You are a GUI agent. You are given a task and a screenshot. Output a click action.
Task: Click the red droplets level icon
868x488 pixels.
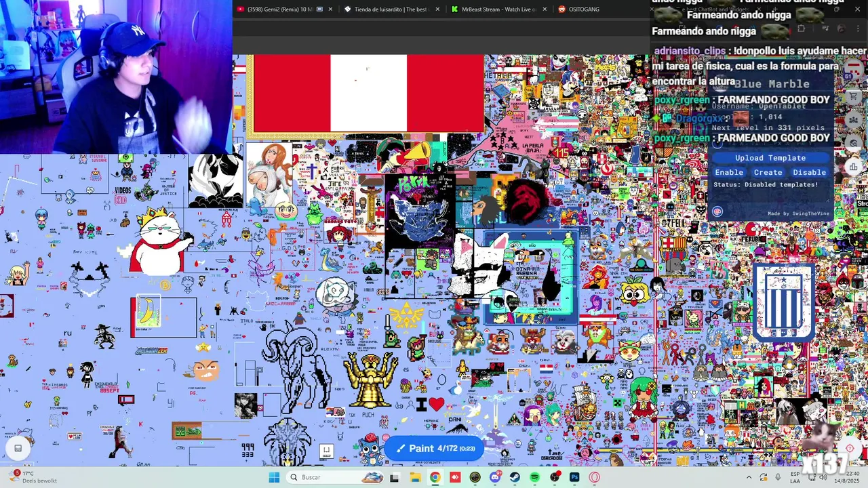click(x=854, y=69)
